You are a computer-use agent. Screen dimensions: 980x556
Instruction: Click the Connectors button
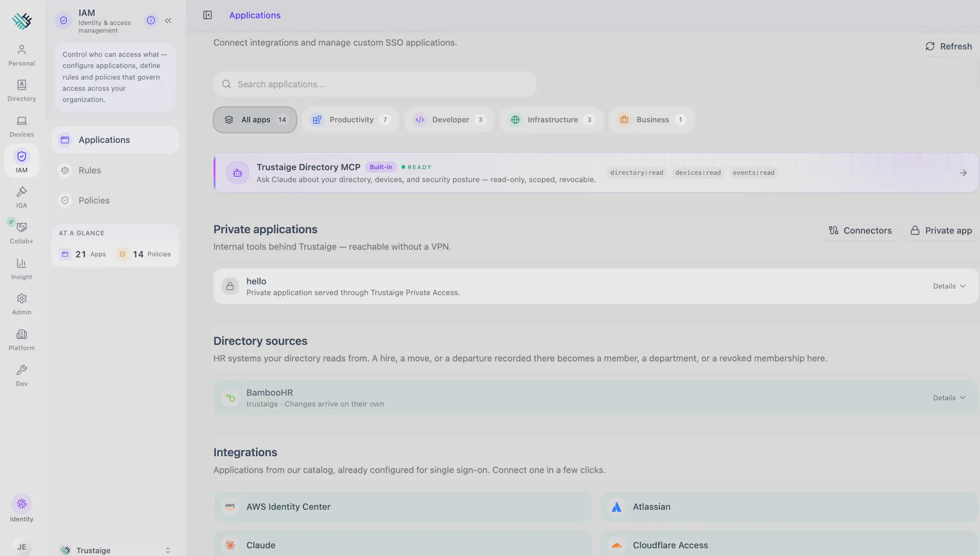pyautogui.click(x=860, y=230)
